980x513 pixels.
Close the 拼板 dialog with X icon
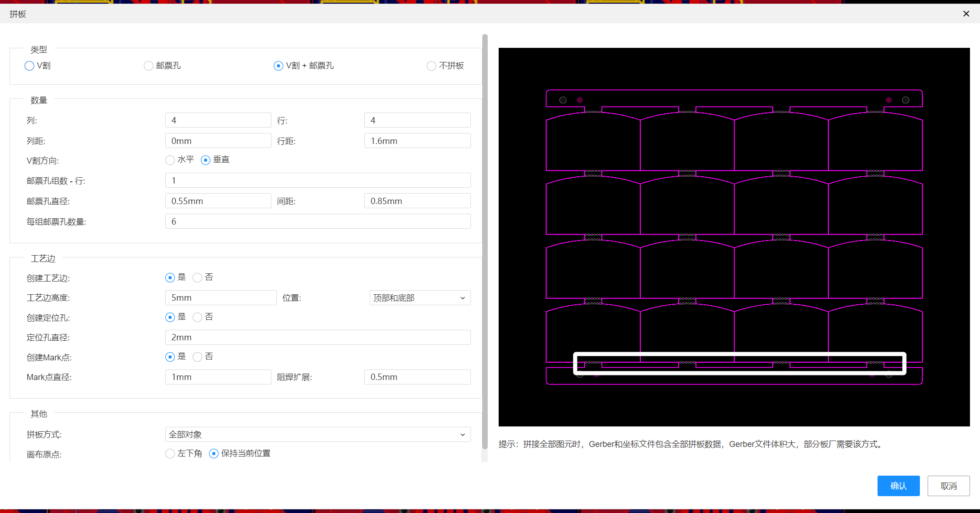coord(966,14)
